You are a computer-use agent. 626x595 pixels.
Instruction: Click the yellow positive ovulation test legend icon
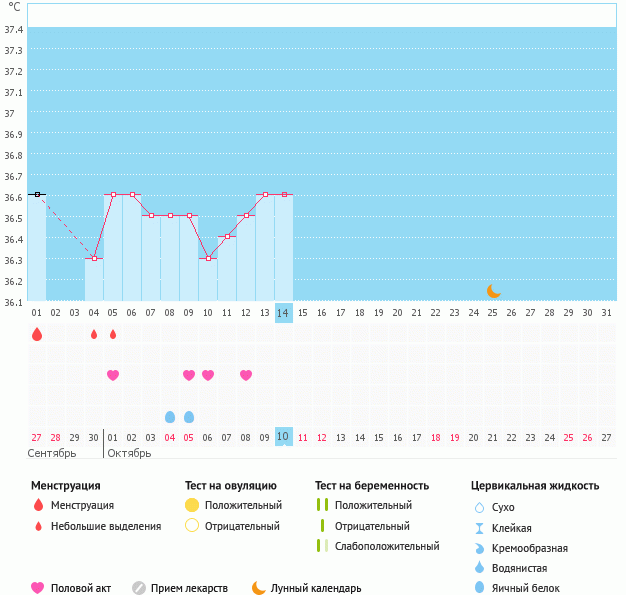coord(192,505)
